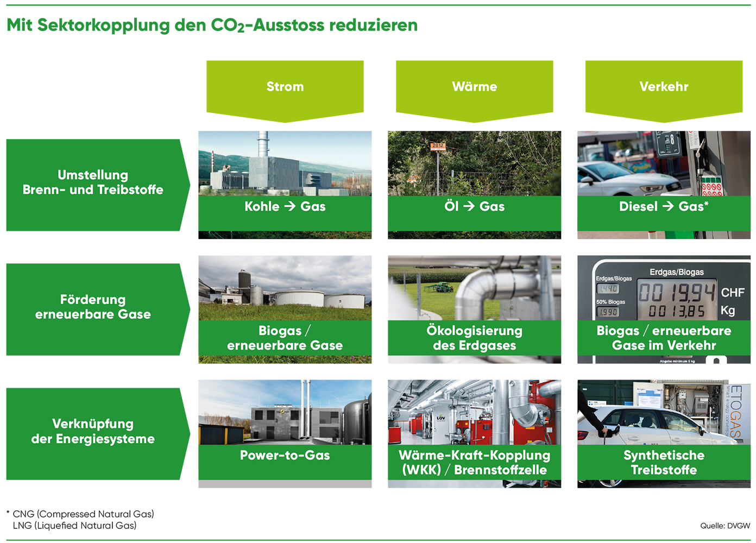
Task: Click the Verknüpfung der Energiesysteme arrow
Action: pyautogui.click(x=93, y=432)
